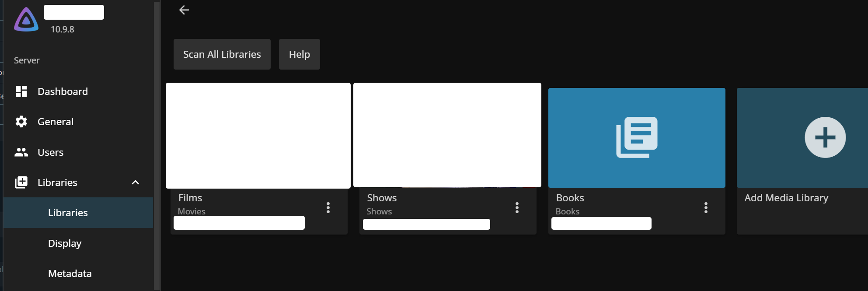Click the sidebar vertical scrollbar
This screenshot has height=291, width=868.
(x=157, y=144)
